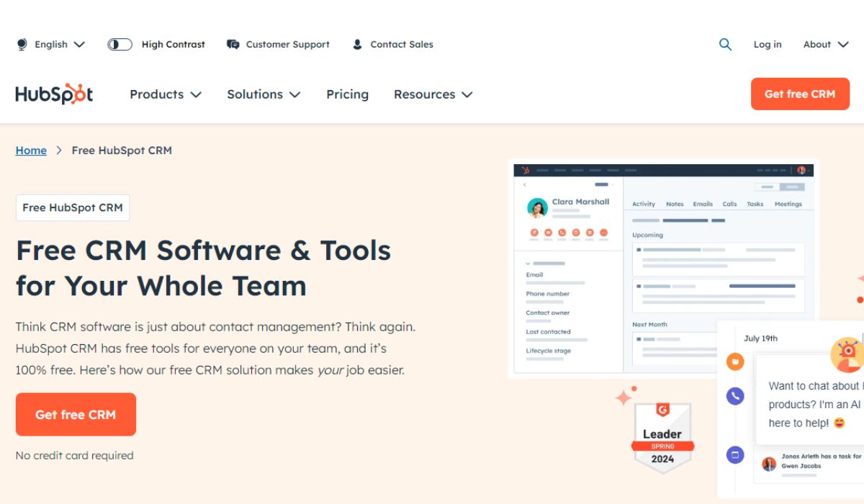864x504 pixels.
Task: Click the purple phone call icon
Action: [x=735, y=396]
